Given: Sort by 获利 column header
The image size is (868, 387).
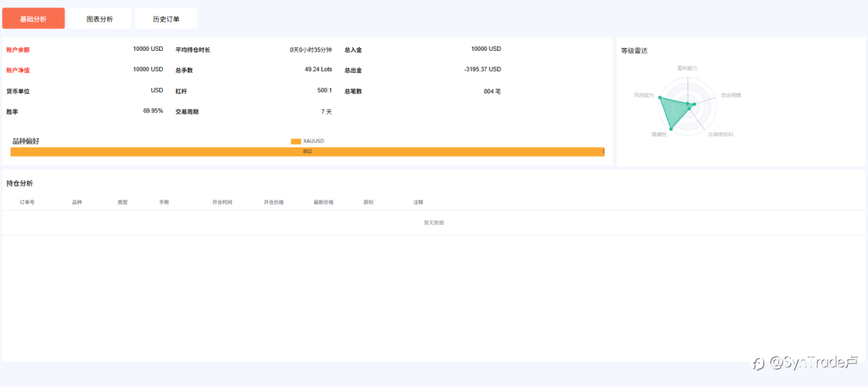Looking at the screenshot, I should point(368,202).
